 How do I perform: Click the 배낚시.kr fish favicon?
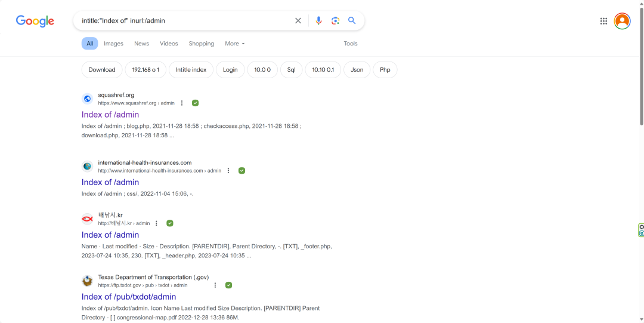click(x=87, y=219)
